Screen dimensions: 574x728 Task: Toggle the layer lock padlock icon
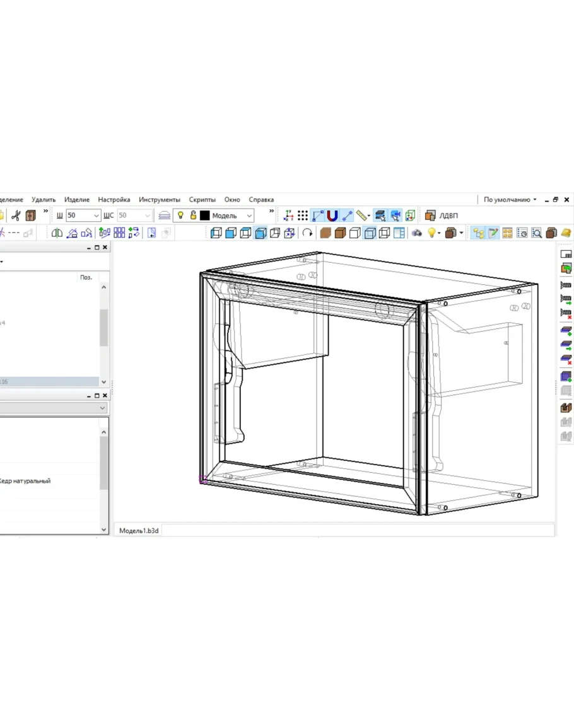point(194,216)
